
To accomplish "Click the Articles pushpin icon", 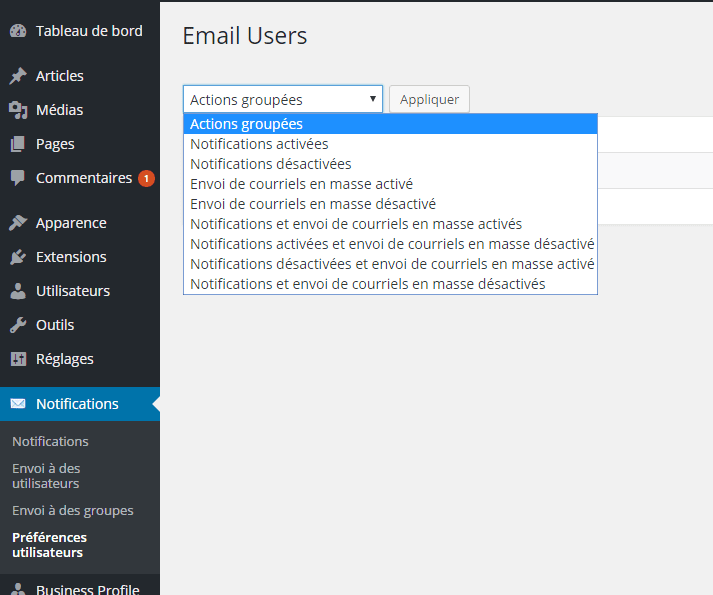I will pos(18,76).
